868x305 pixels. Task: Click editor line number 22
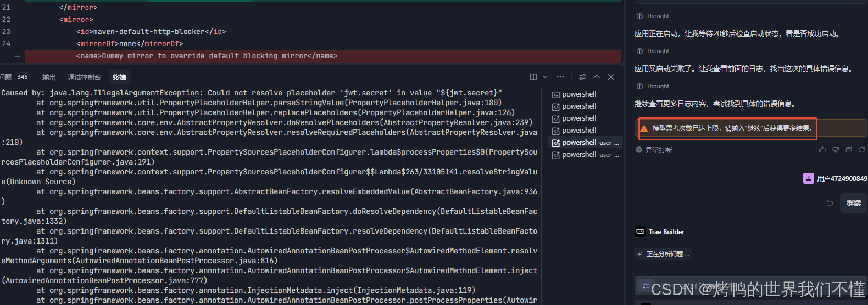tap(7, 19)
